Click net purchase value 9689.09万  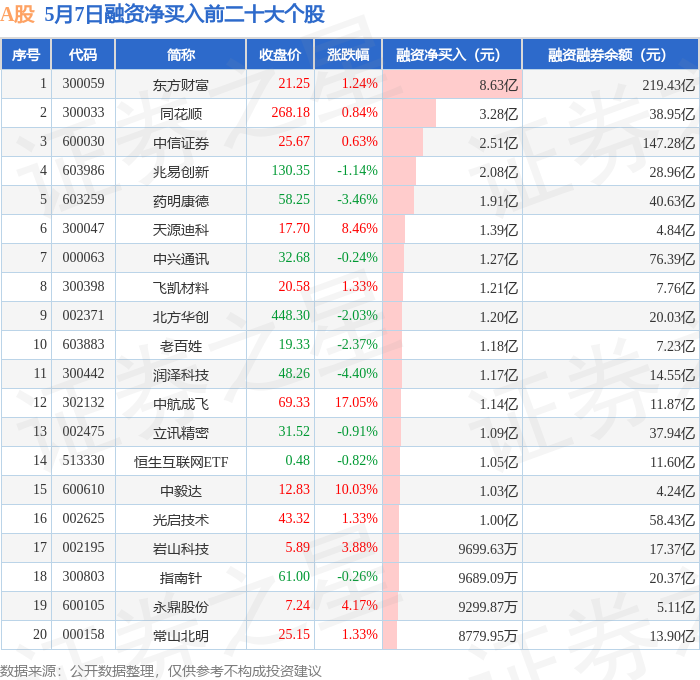click(x=488, y=578)
